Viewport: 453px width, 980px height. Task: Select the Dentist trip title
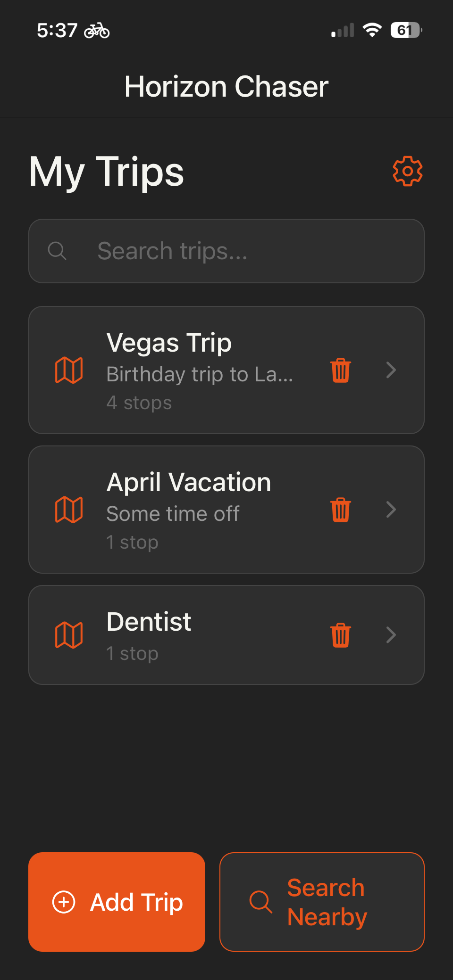click(149, 622)
